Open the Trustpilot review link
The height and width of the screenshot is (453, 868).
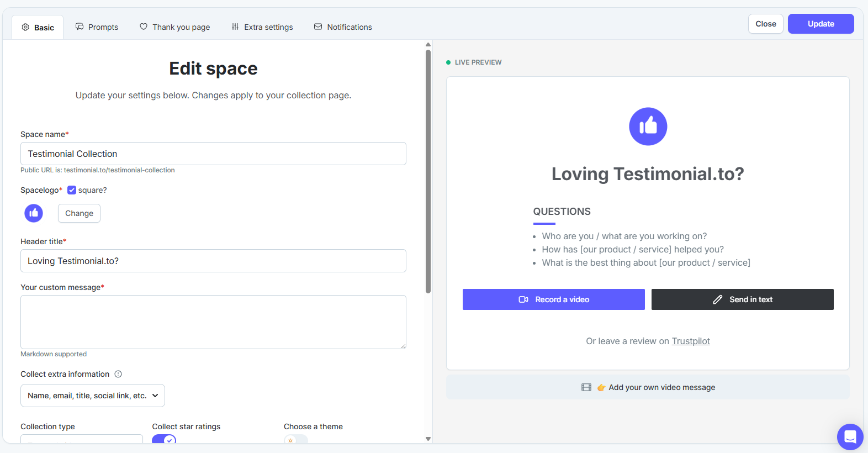pos(691,341)
